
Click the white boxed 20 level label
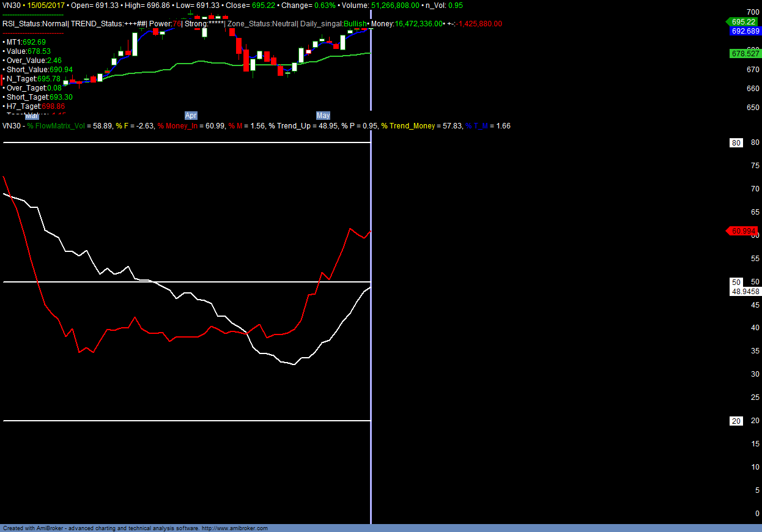(736, 421)
